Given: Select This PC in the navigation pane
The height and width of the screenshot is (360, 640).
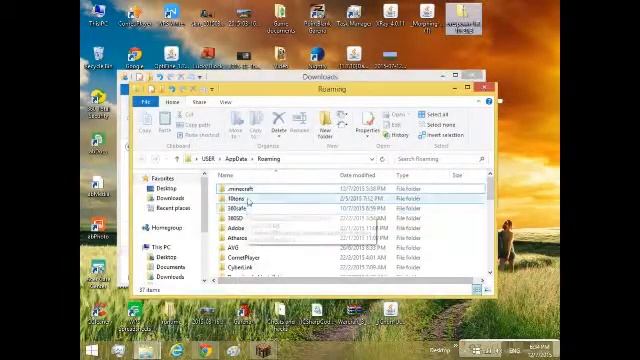Looking at the screenshot, I should [161, 247].
